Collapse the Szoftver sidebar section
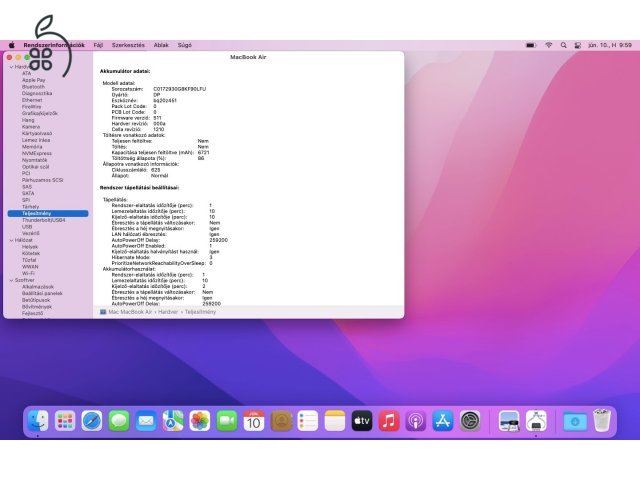This screenshot has width=640, height=480. pos(11,280)
